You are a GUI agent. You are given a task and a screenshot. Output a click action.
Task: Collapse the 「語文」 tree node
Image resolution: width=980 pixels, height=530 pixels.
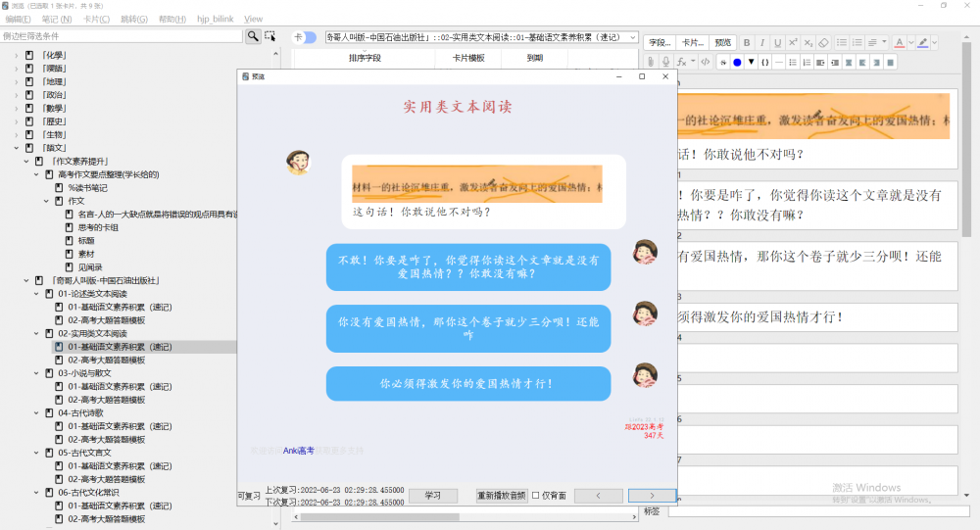click(17, 148)
